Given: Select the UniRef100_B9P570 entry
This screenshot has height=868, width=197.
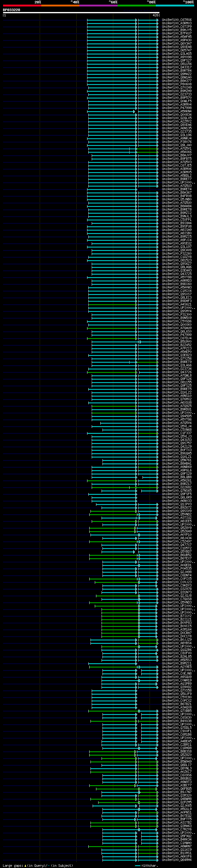Looking at the screenshot, I should tap(176, 98).
